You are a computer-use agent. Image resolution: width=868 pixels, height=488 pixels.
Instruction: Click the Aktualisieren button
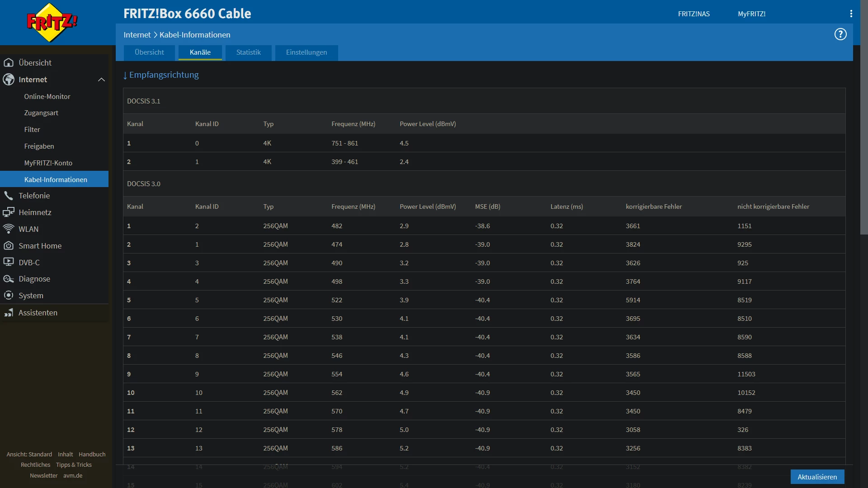816,477
